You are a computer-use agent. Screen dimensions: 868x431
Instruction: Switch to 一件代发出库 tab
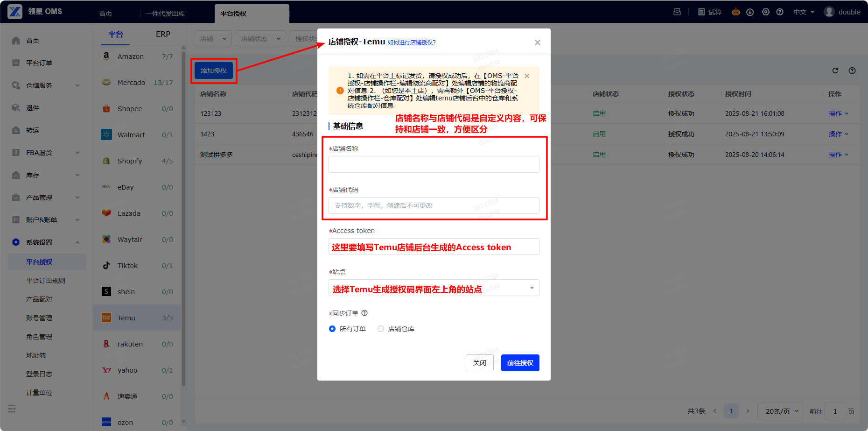pyautogui.click(x=165, y=14)
